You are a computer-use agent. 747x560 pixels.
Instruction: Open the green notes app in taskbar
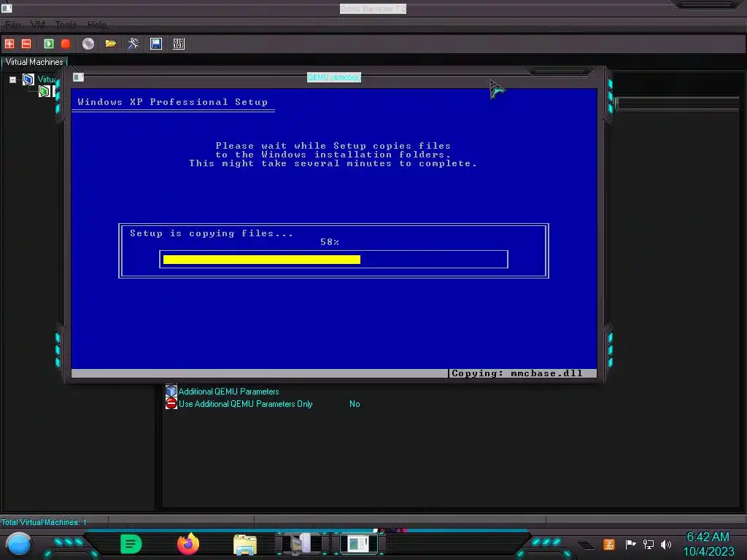click(131, 544)
